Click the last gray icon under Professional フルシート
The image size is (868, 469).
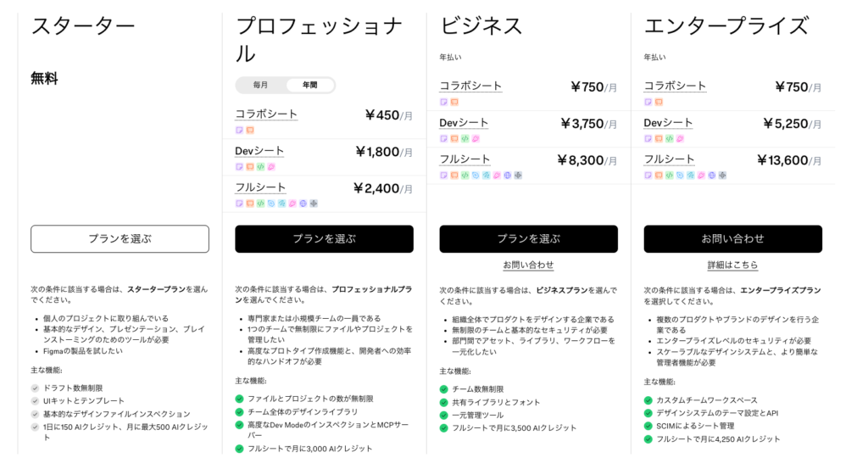click(314, 204)
